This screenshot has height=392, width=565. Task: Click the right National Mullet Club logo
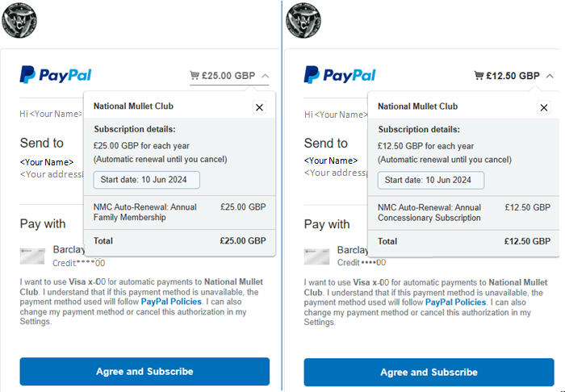[x=303, y=20]
